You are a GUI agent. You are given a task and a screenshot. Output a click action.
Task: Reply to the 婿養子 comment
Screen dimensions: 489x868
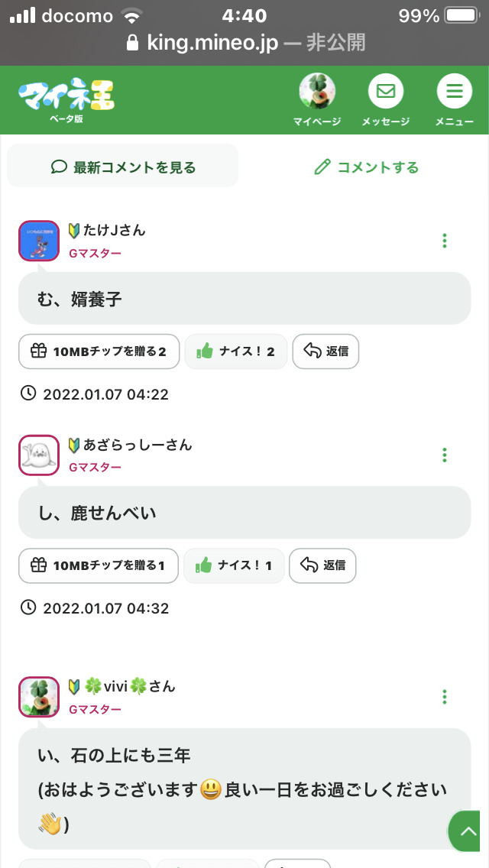click(325, 351)
